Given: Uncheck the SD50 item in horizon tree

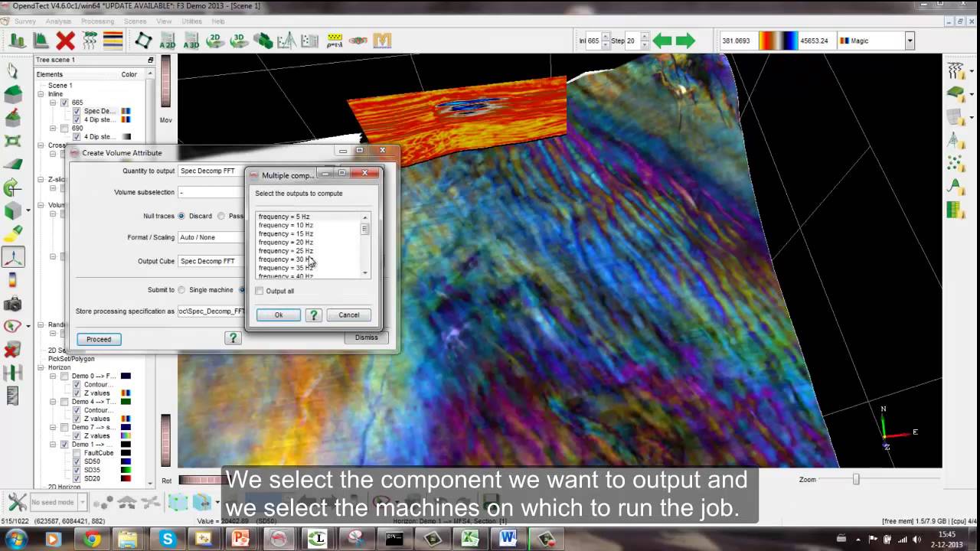Looking at the screenshot, I should (77, 461).
